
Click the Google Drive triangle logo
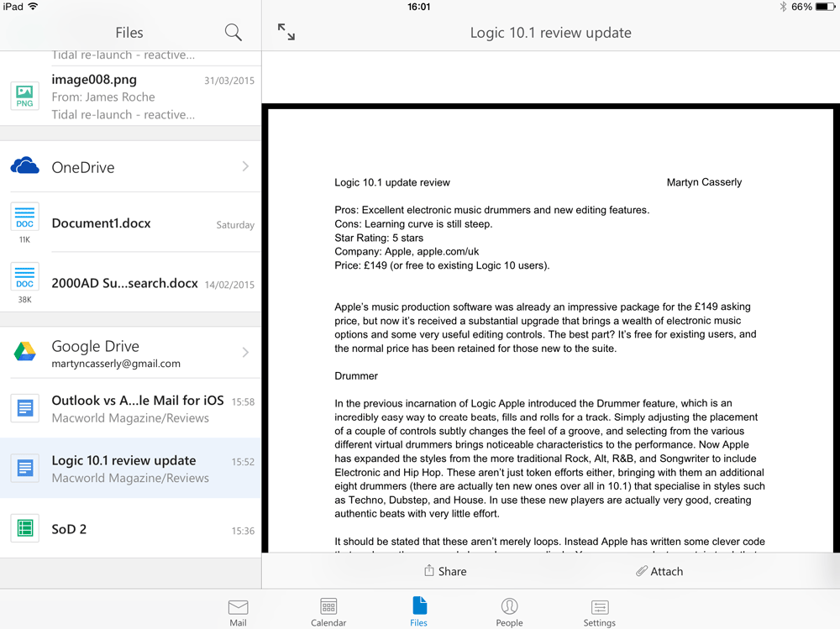coord(24,352)
